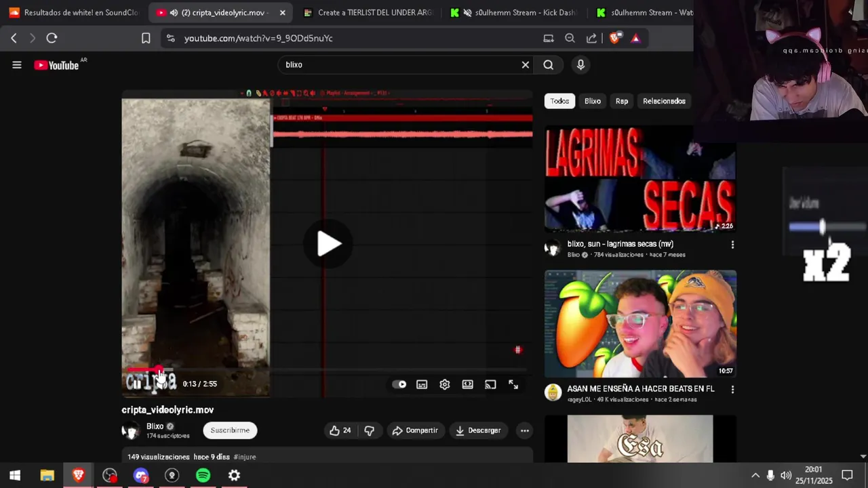Open Blixo channel avatar
The image size is (868, 488).
[x=130, y=430]
